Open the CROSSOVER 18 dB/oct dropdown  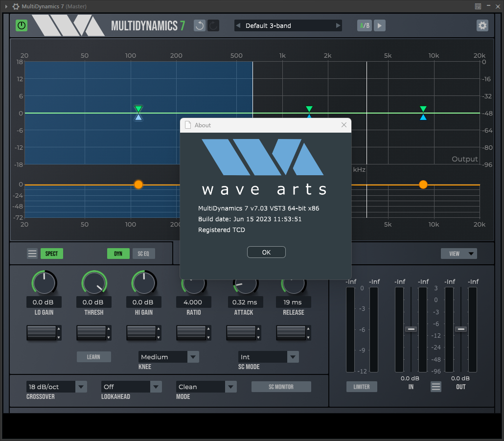(x=81, y=387)
